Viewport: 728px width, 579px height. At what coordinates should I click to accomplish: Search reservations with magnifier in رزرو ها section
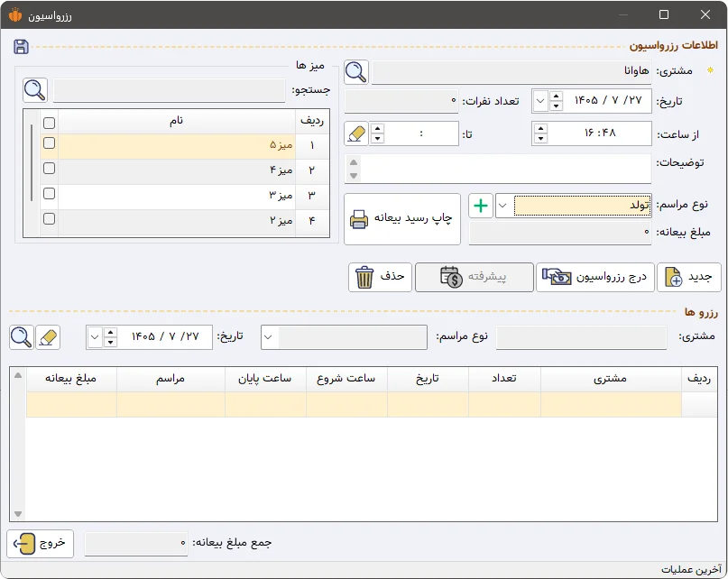click(22, 337)
